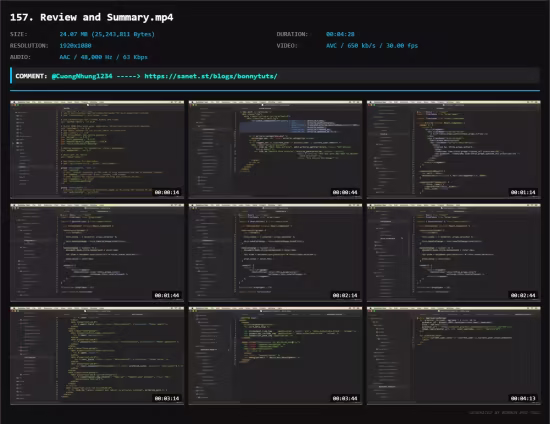Click the AUDIO label
Viewport: 550px width, 424px height.
pyautogui.click(x=20, y=57)
